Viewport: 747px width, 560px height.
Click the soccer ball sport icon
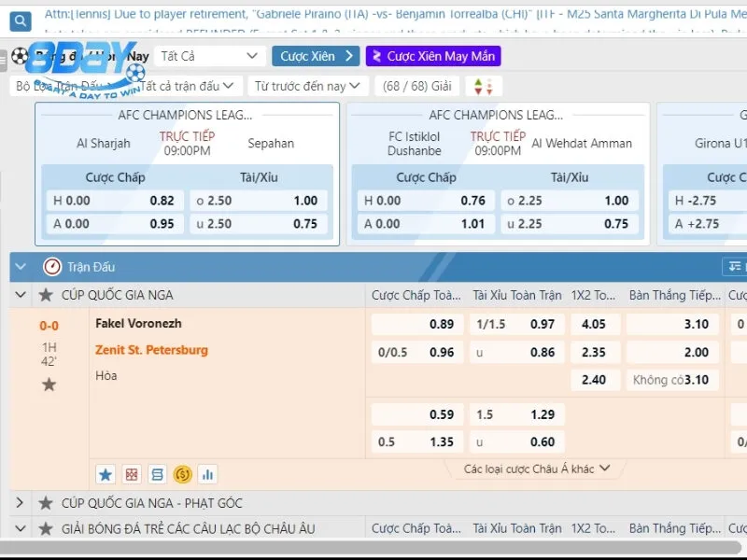20,56
